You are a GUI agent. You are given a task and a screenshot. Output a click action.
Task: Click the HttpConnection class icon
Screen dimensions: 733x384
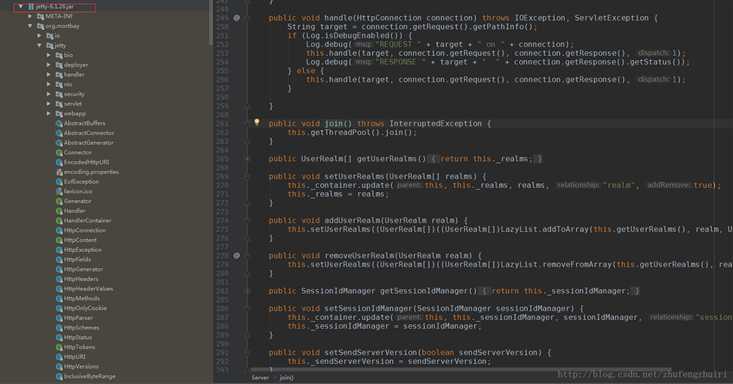click(x=59, y=231)
